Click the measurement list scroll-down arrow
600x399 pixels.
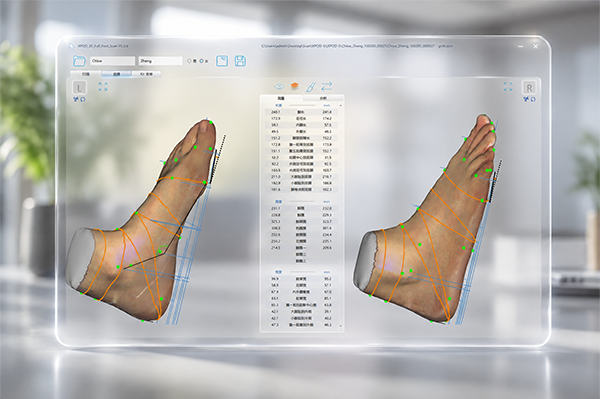pos(341,326)
